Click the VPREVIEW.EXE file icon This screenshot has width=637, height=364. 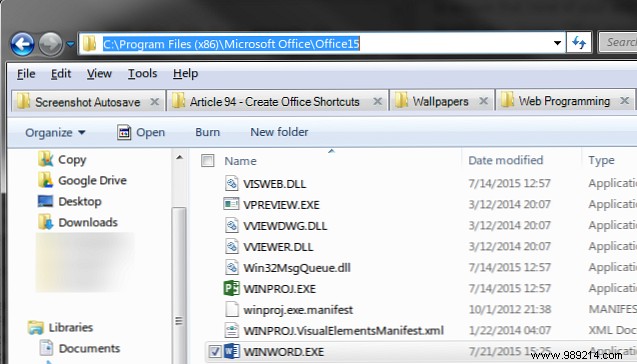tap(232, 204)
